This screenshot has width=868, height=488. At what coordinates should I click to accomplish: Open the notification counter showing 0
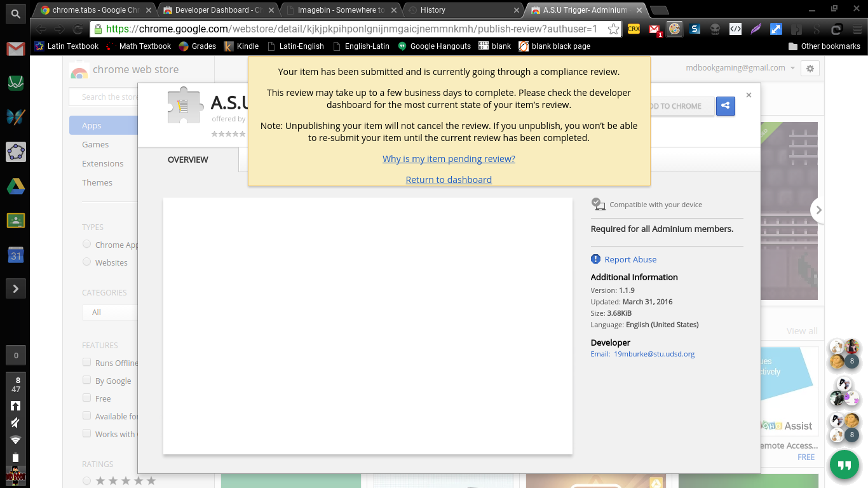point(16,356)
